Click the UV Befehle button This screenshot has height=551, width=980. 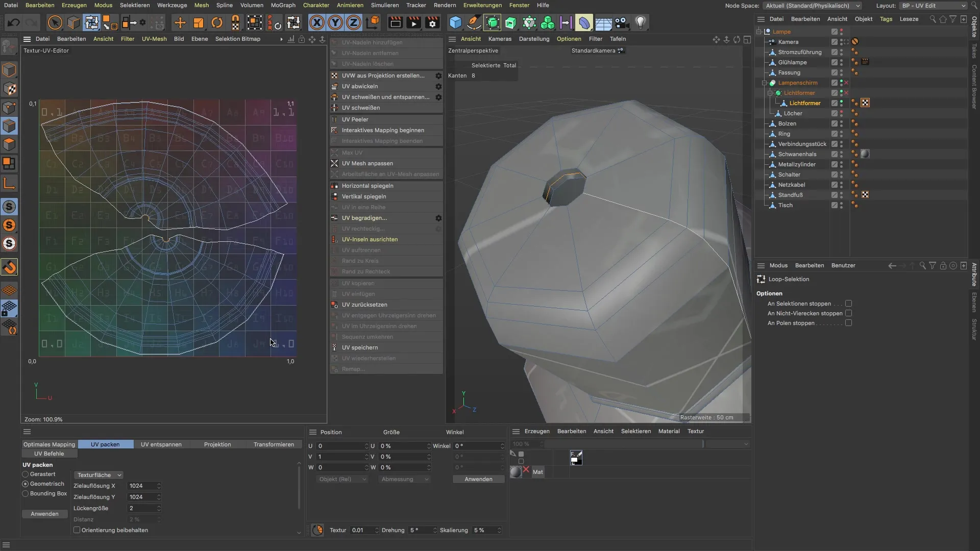[49, 454]
